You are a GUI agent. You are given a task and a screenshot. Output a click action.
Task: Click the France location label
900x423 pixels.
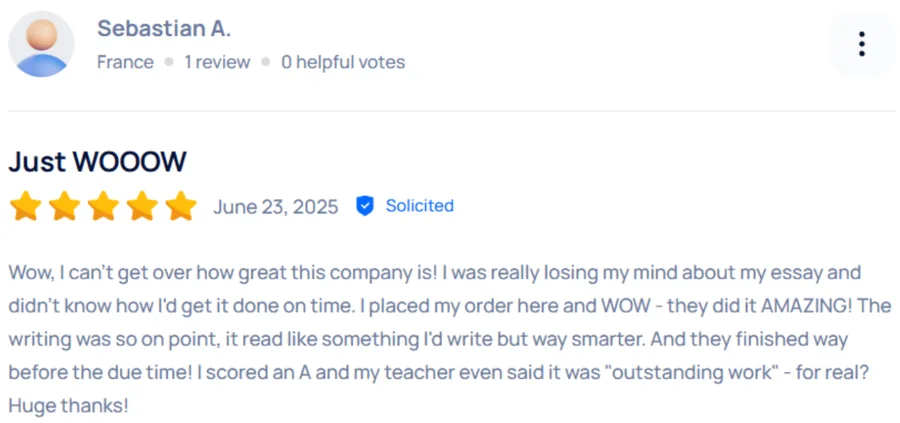coord(125,62)
